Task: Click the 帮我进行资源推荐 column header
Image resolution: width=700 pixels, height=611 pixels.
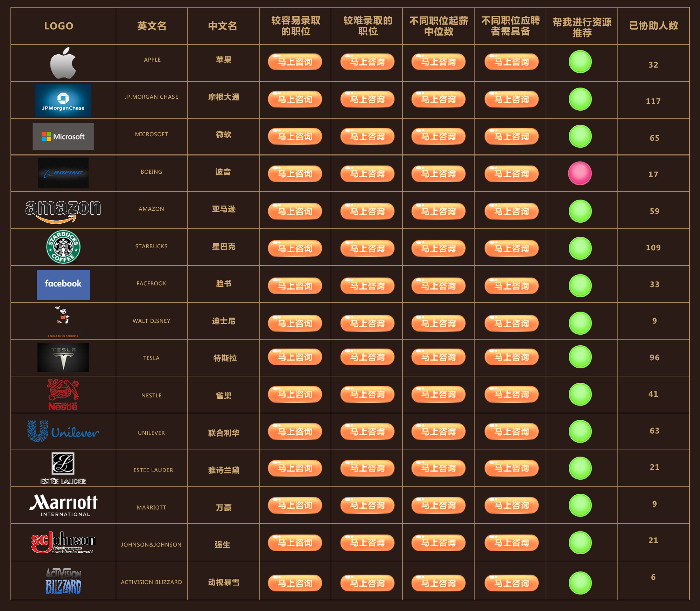Action: pyautogui.click(x=582, y=27)
